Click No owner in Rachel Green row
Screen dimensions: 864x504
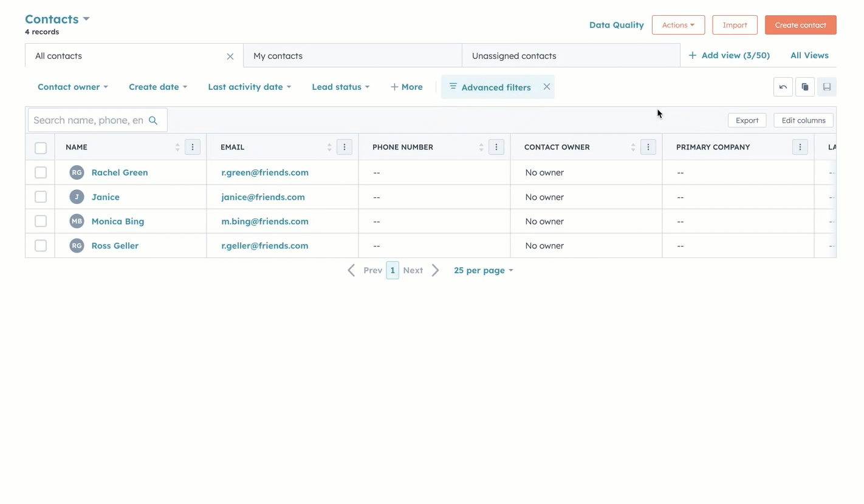pyautogui.click(x=544, y=172)
